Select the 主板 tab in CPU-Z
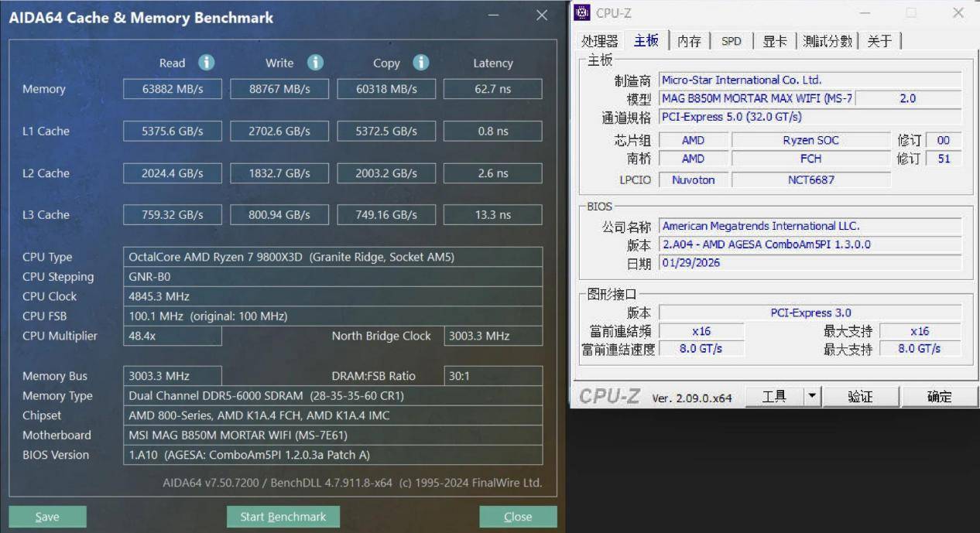980x533 pixels. pyautogui.click(x=646, y=41)
